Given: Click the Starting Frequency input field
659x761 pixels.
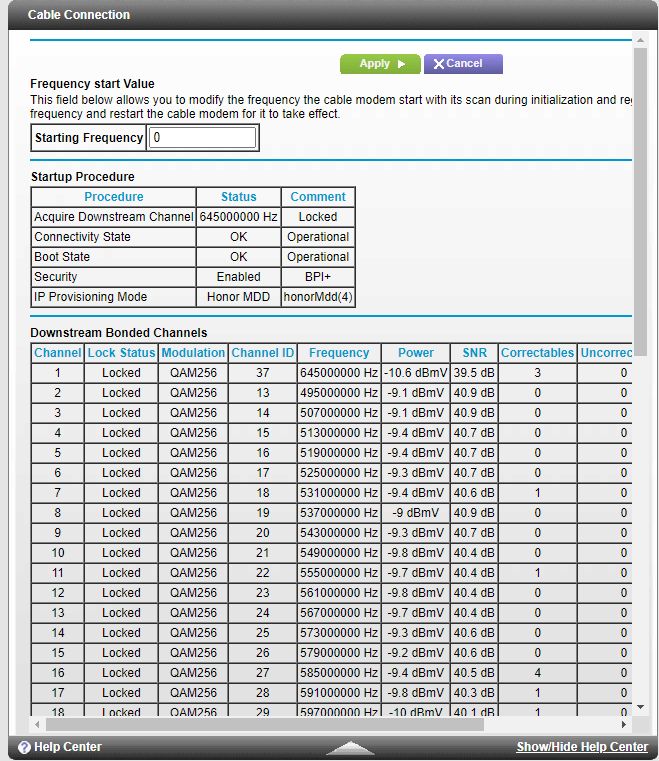Looking at the screenshot, I should coord(202,137).
